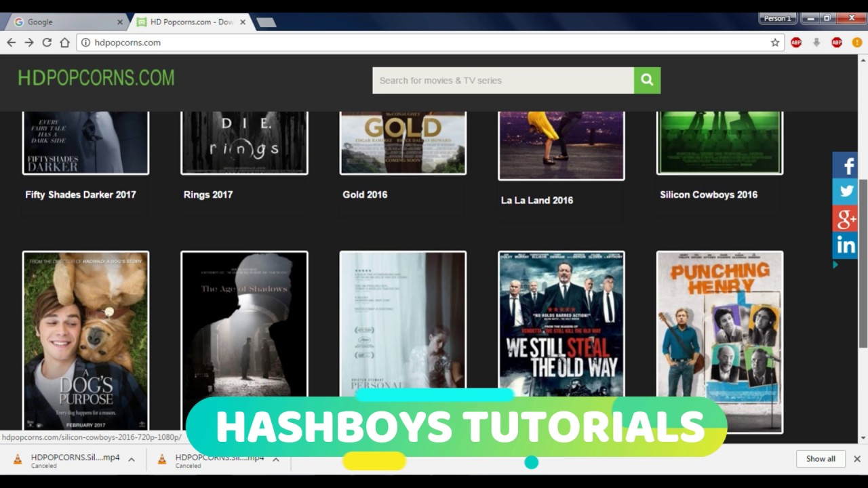
Task: Open Fifty Shades Darker 2017 title link
Action: 81,195
